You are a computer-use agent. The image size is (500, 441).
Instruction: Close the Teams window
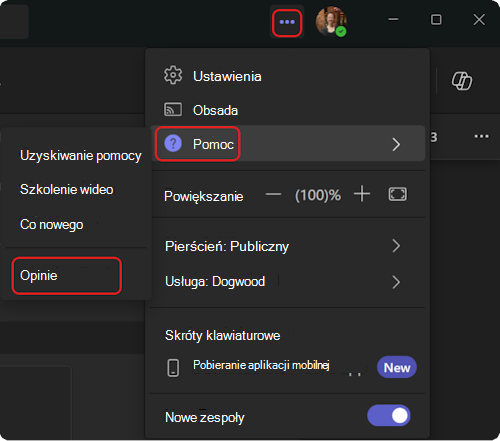479,19
